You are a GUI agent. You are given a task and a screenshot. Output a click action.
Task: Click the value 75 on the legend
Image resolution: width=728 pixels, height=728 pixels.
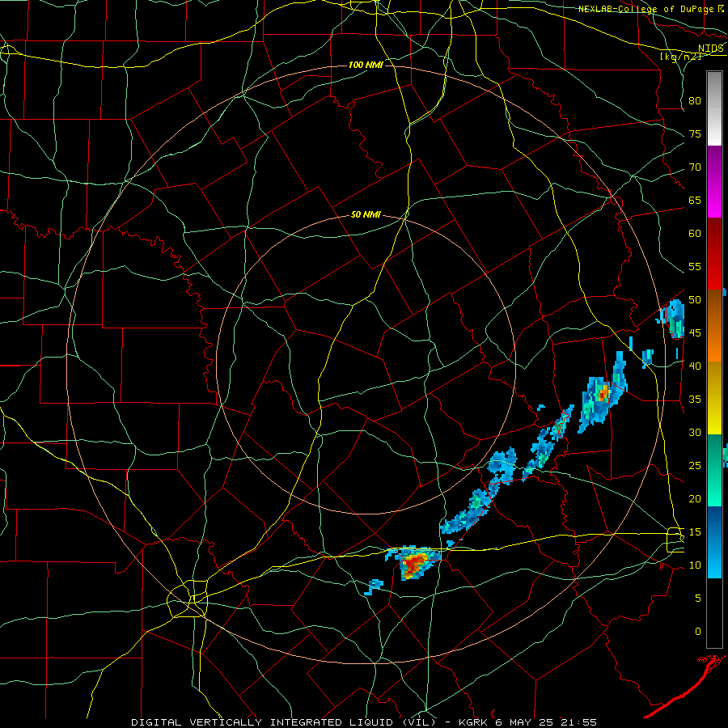point(695,134)
